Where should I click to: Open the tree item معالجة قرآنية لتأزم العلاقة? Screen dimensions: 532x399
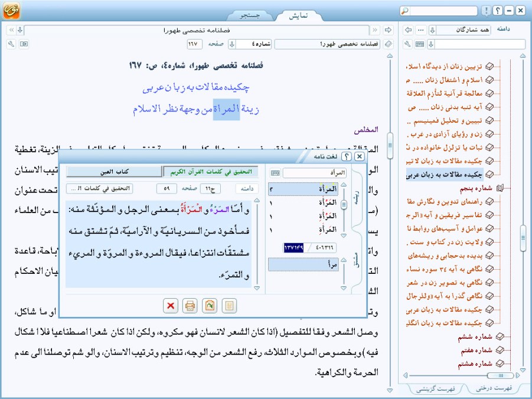point(445,93)
